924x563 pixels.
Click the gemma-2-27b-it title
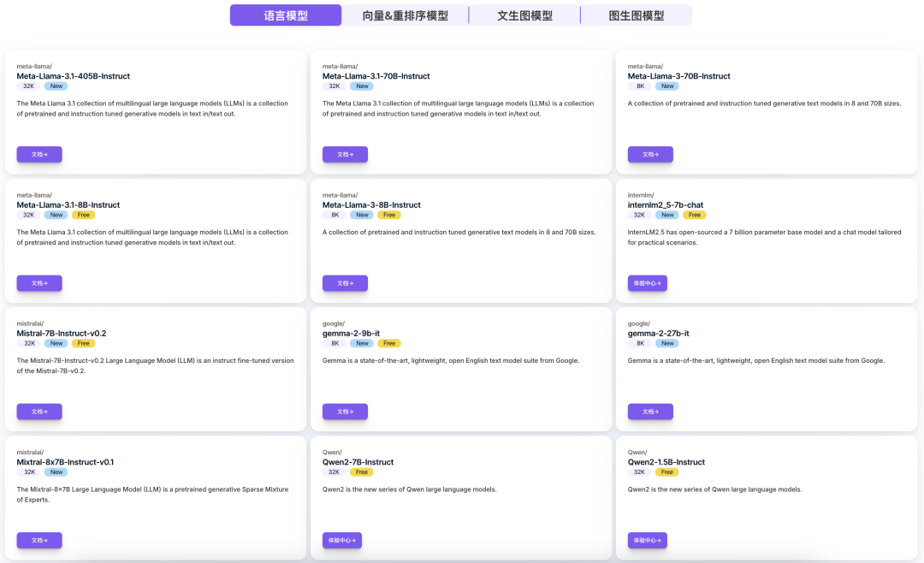click(x=658, y=333)
